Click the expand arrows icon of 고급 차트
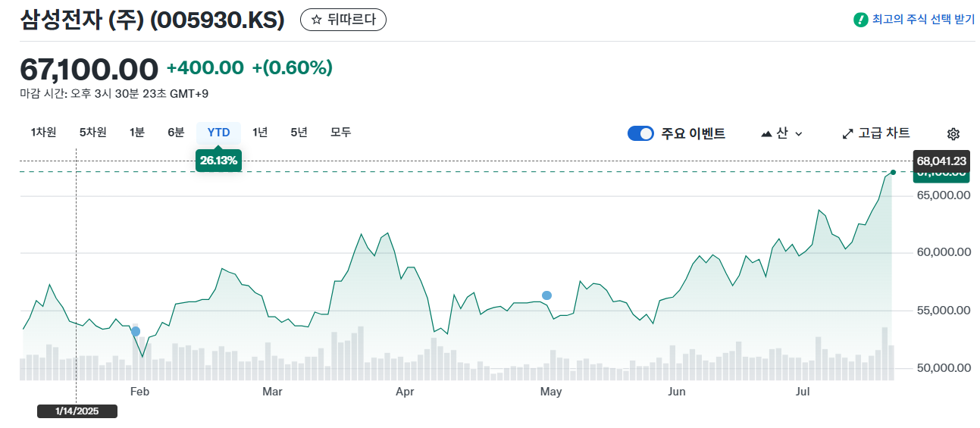This screenshot has width=980, height=428. point(848,134)
